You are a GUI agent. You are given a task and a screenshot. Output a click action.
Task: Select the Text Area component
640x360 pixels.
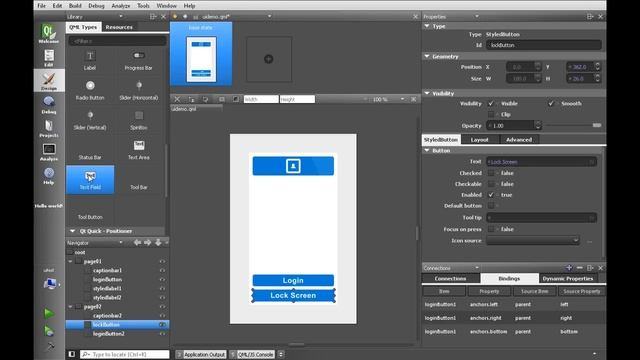(x=138, y=149)
